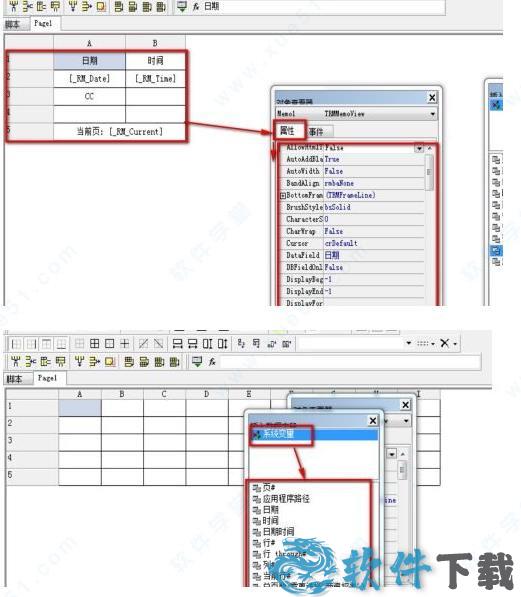Select the AutoWidth property row

coord(352,171)
